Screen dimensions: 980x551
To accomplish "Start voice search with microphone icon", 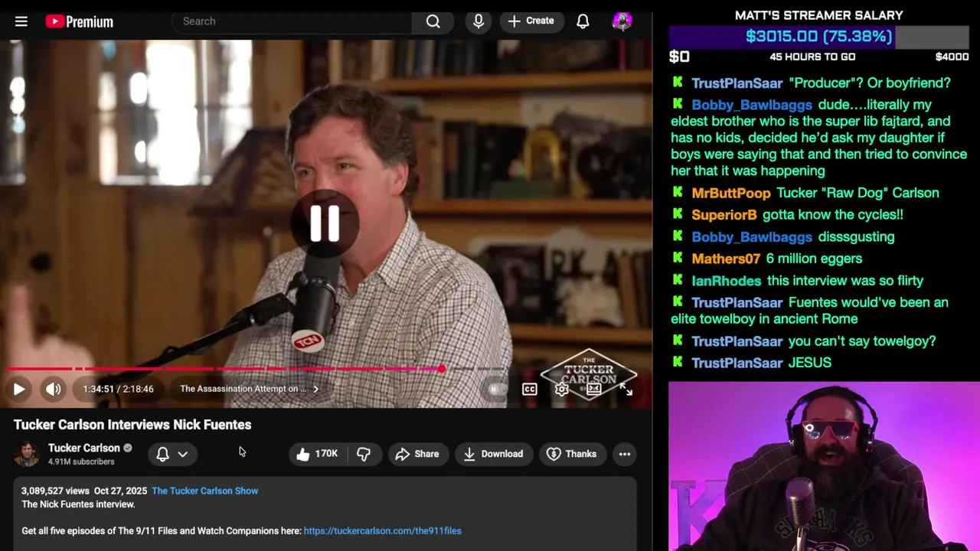I will [x=479, y=21].
